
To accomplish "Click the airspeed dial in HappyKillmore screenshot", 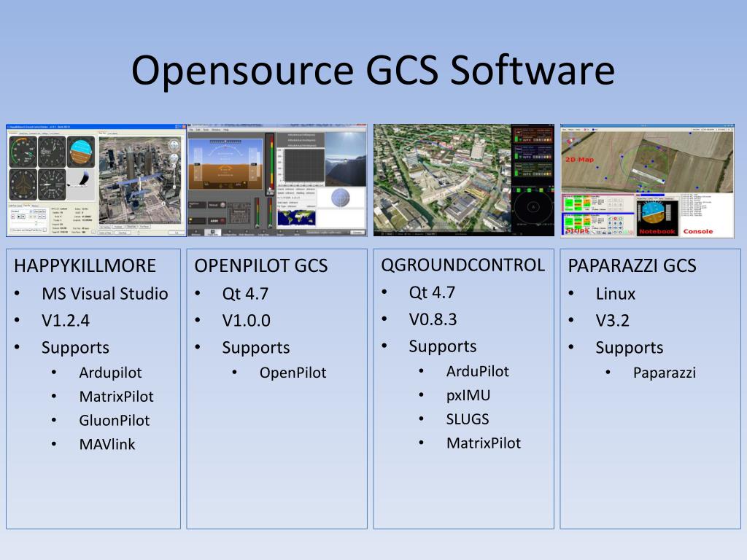I will click(23, 152).
